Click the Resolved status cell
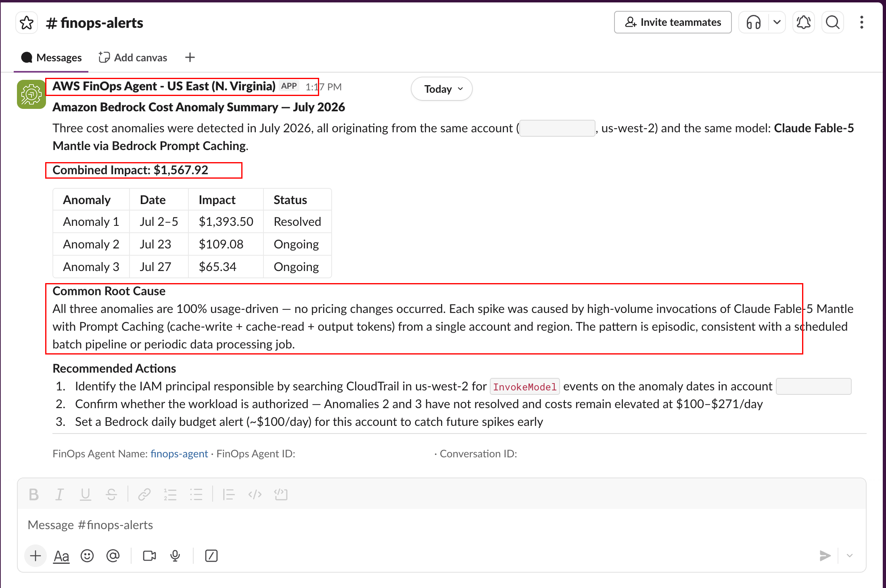Screen dimensions: 886x588 297,221
